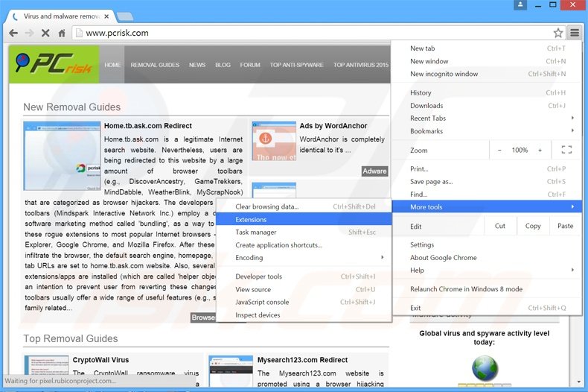The height and width of the screenshot is (392, 588).
Task: Bookmark this page with the star icon
Action: point(558,33)
